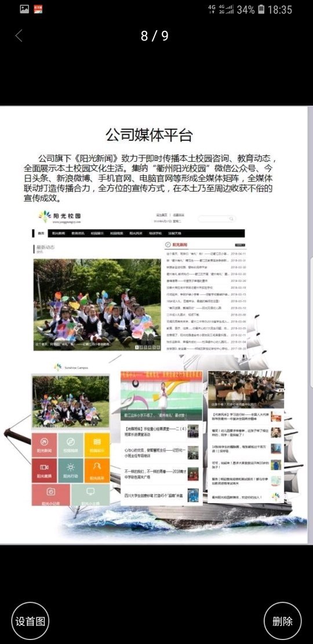Tap the 34% battery percentage text
The height and width of the screenshot is (644, 313).
coord(246,9)
